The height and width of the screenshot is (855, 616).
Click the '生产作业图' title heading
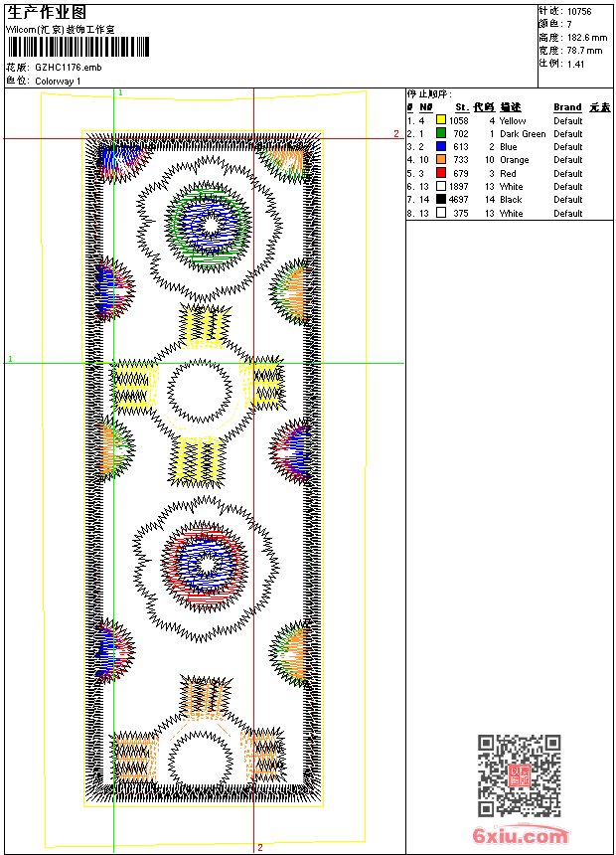(x=47, y=13)
